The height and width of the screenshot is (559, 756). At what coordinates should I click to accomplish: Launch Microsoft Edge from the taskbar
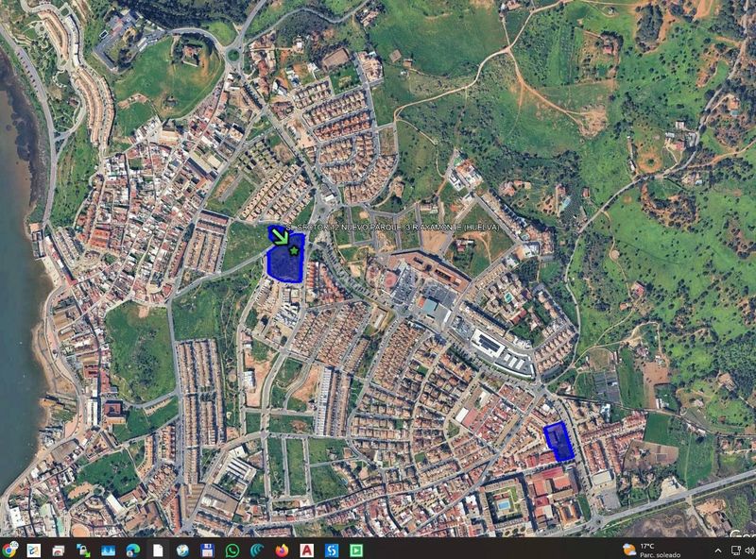pos(132,550)
